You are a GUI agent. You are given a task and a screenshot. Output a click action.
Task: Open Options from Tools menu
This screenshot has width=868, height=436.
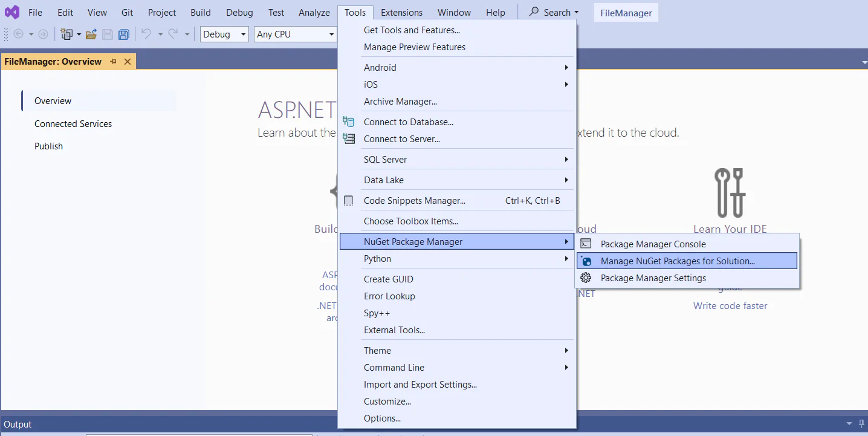click(x=456, y=418)
